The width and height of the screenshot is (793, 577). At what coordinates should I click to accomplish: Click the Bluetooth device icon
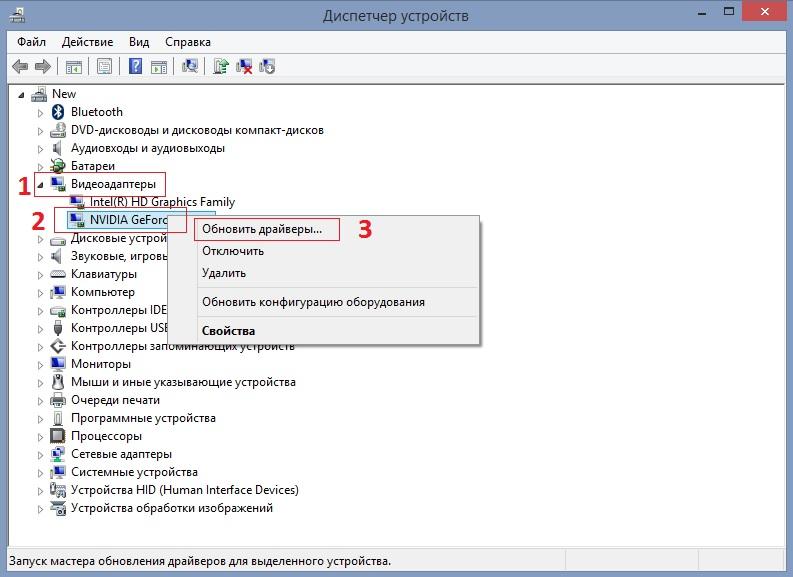58,112
